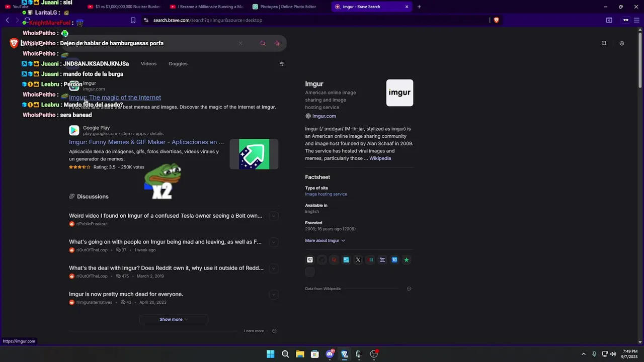The width and height of the screenshot is (644, 362).
Task: Expand More about Imgur
Action: pos(325,241)
